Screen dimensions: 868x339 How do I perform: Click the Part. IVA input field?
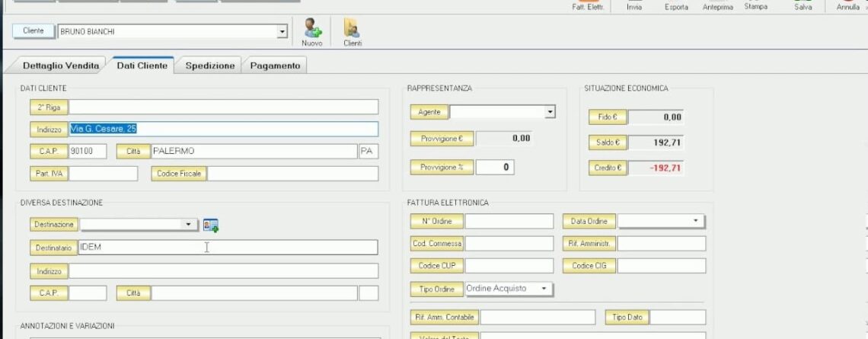[103, 174]
